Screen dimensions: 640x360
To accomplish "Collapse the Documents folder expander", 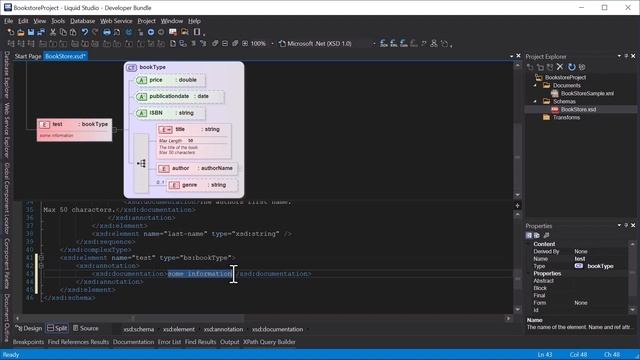I will [535, 85].
